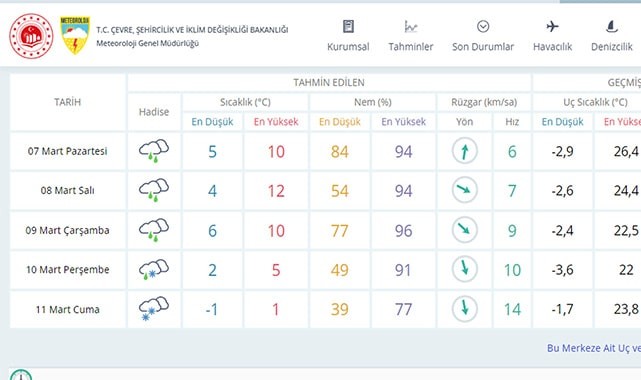The height and width of the screenshot is (380, 641).
Task: Click low humidity '54' for 08 Mart
Action: pos(340,191)
